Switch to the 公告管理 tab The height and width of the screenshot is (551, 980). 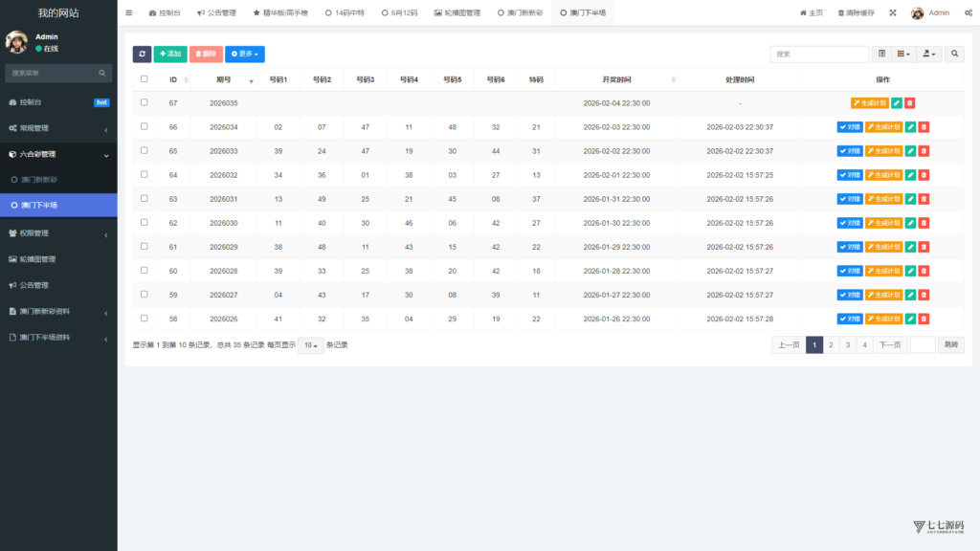[x=216, y=13]
